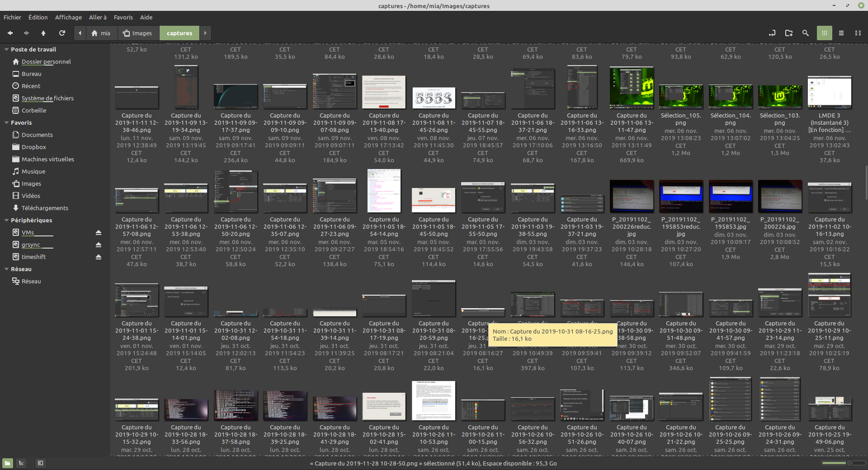
Task: Eject the VMs device
Action: pos(98,233)
